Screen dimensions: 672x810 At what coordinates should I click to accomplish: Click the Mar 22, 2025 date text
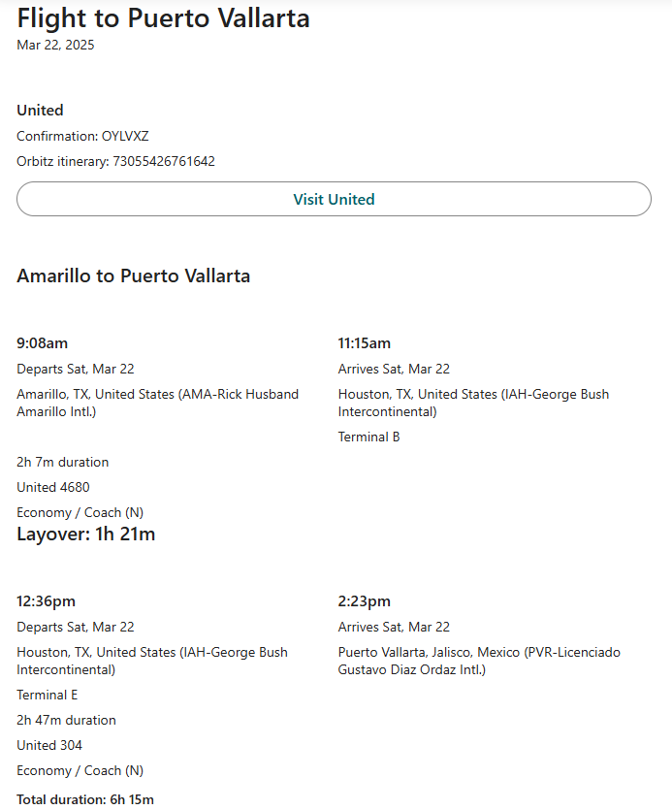click(x=55, y=45)
